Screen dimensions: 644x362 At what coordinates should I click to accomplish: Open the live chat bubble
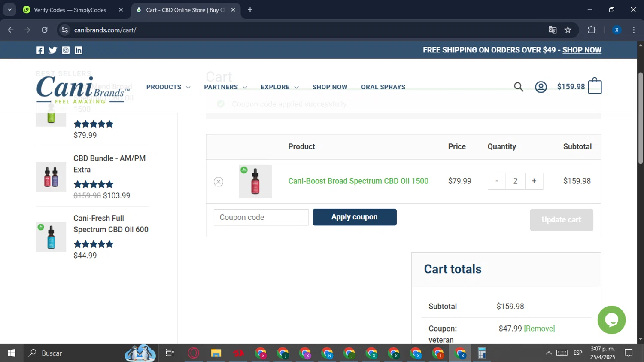pos(611,320)
